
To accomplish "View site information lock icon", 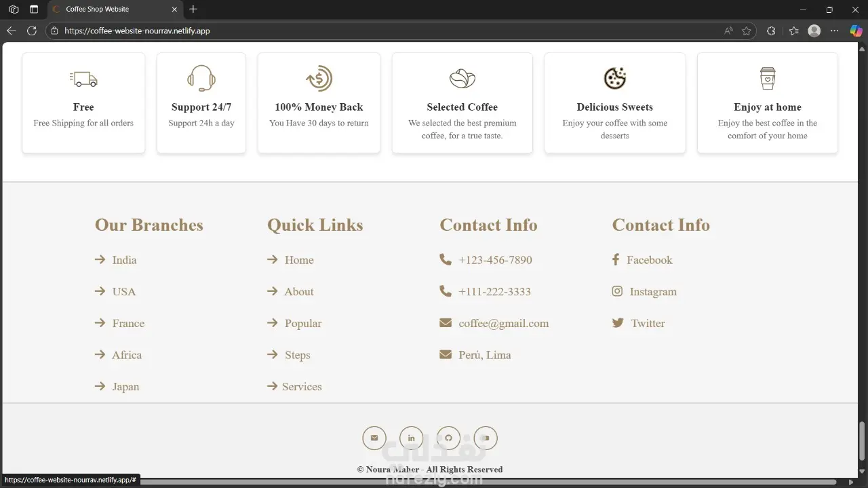I will click(55, 31).
